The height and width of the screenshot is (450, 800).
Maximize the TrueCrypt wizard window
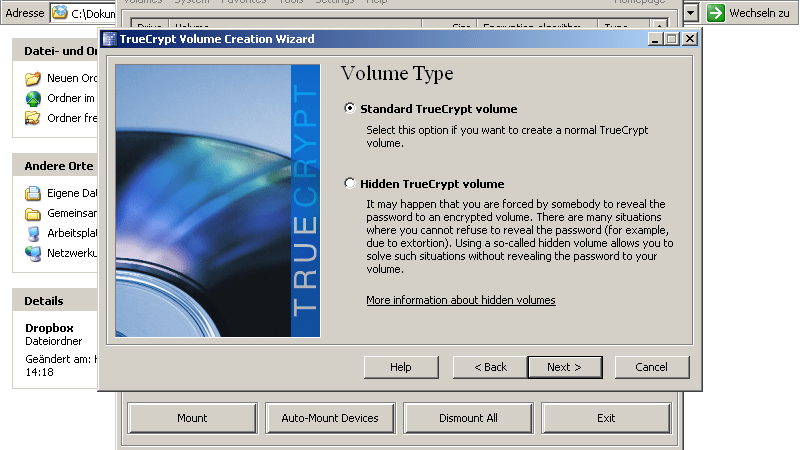coord(672,39)
